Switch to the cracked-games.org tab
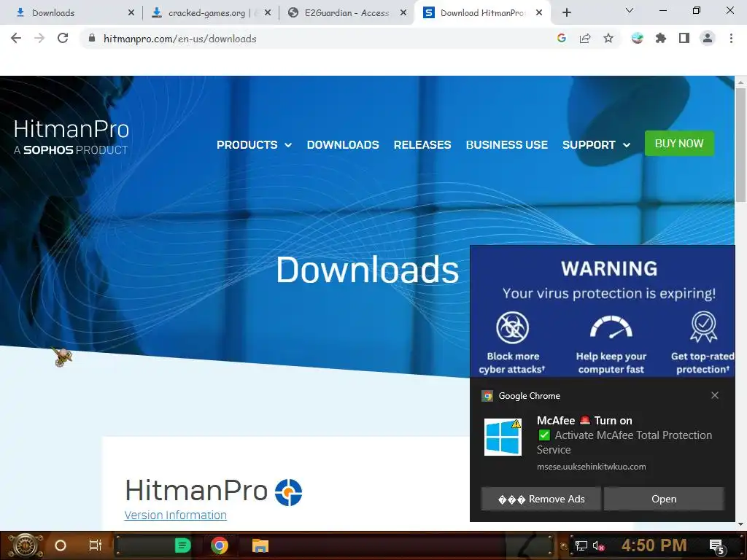Screen dimensions: 747x560 [209, 13]
